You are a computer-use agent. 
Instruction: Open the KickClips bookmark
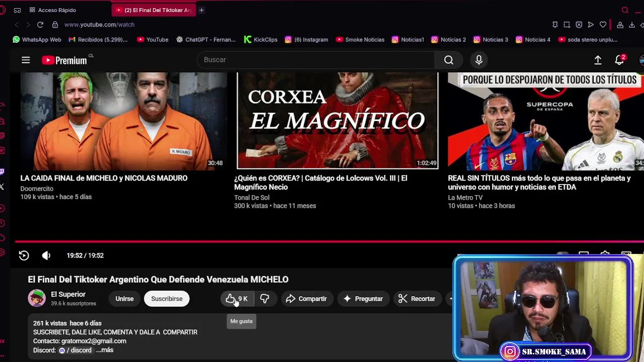pos(261,39)
